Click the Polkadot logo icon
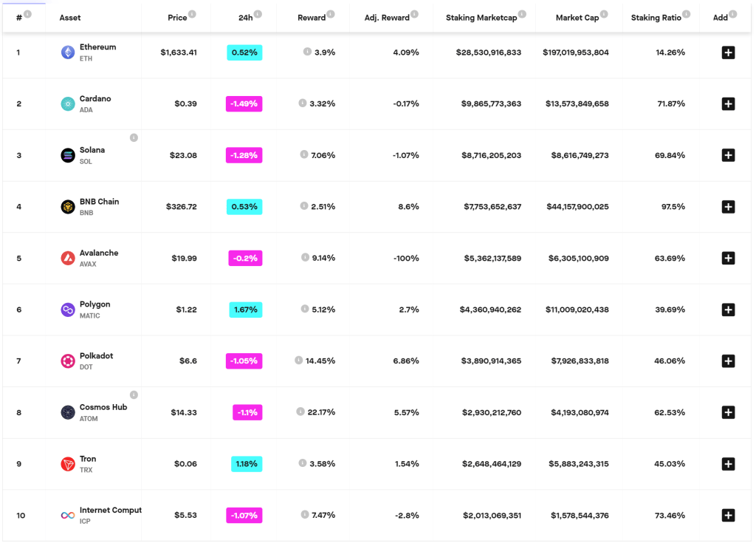 pyautogui.click(x=68, y=361)
